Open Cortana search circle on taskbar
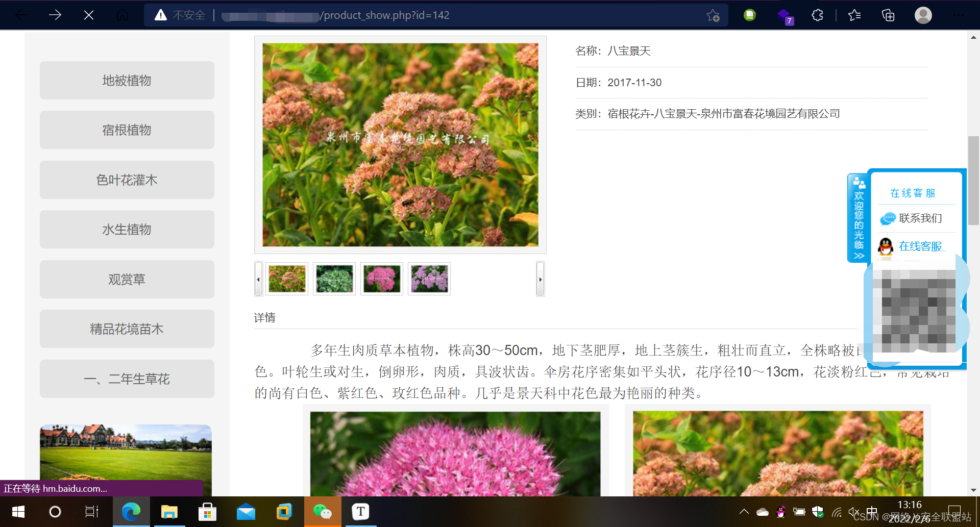Screen dimensions: 980x527 click(55, 512)
